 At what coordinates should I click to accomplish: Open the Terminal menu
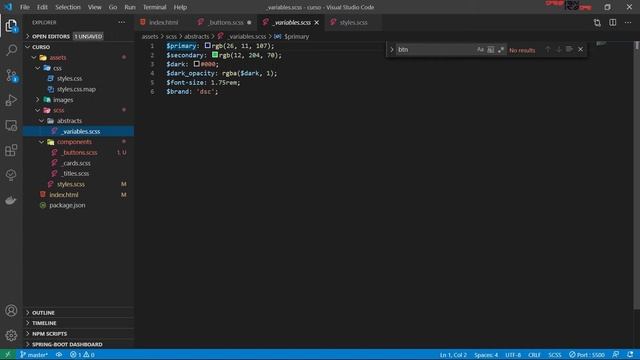coord(154,7)
